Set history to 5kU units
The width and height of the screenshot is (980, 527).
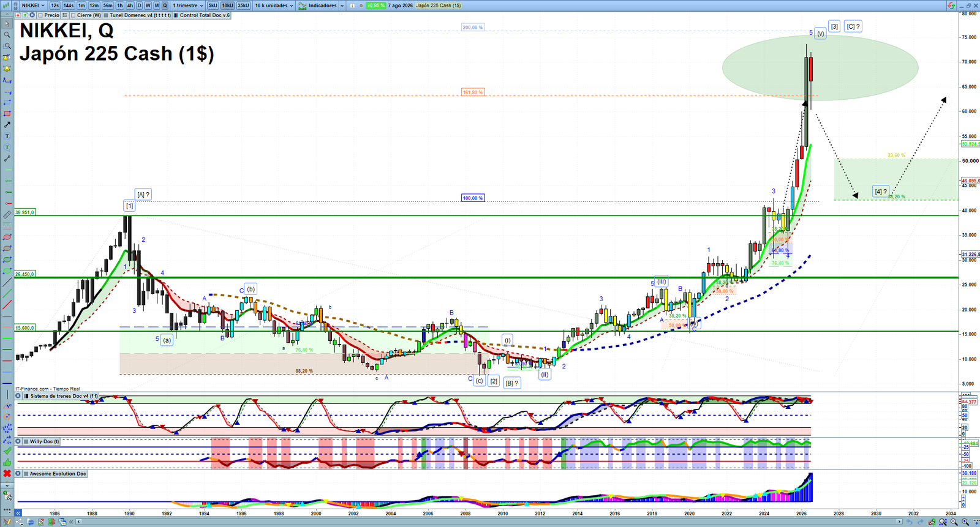tap(213, 6)
